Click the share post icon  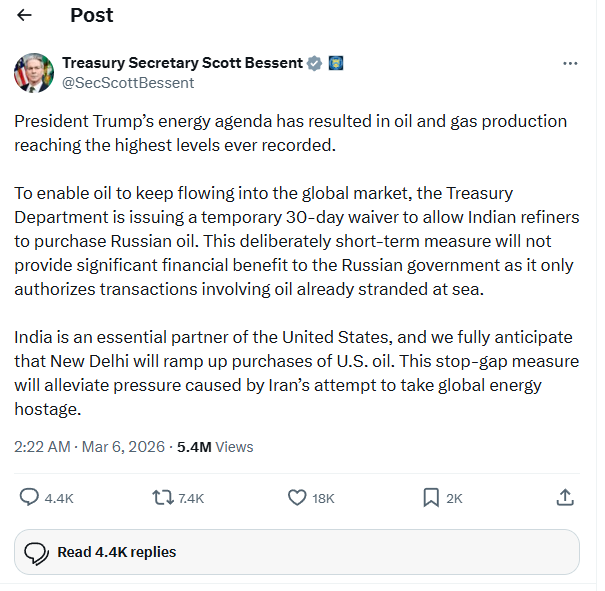tap(564, 497)
